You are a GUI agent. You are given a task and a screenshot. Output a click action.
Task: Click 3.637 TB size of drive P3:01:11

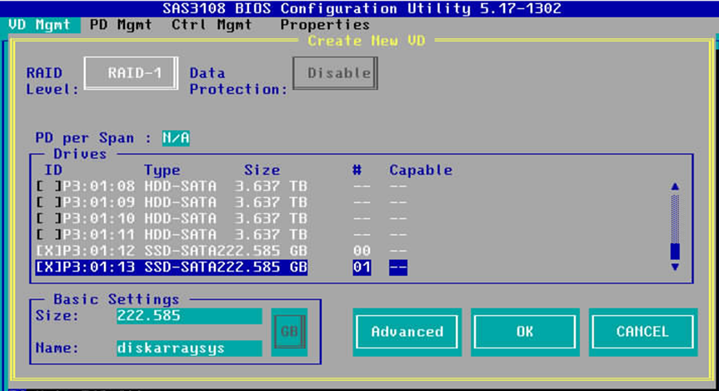click(271, 235)
